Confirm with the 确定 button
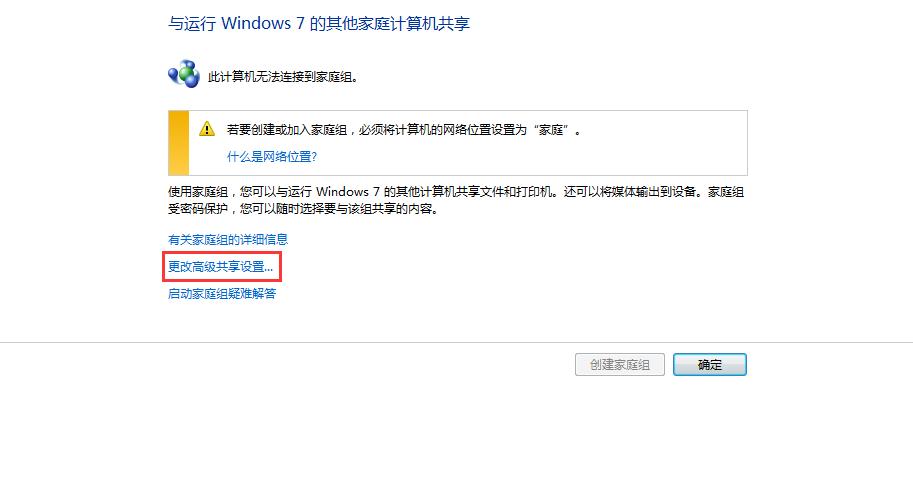 click(710, 364)
